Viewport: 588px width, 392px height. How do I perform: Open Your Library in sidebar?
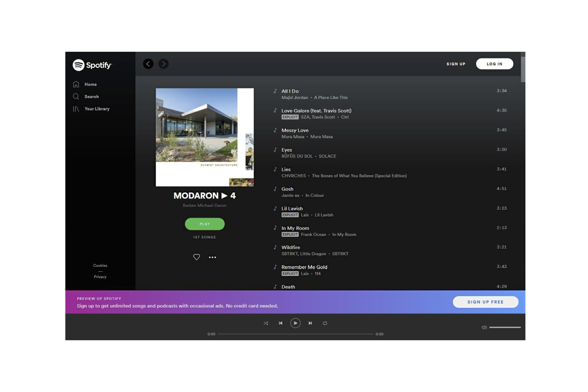coord(97,109)
